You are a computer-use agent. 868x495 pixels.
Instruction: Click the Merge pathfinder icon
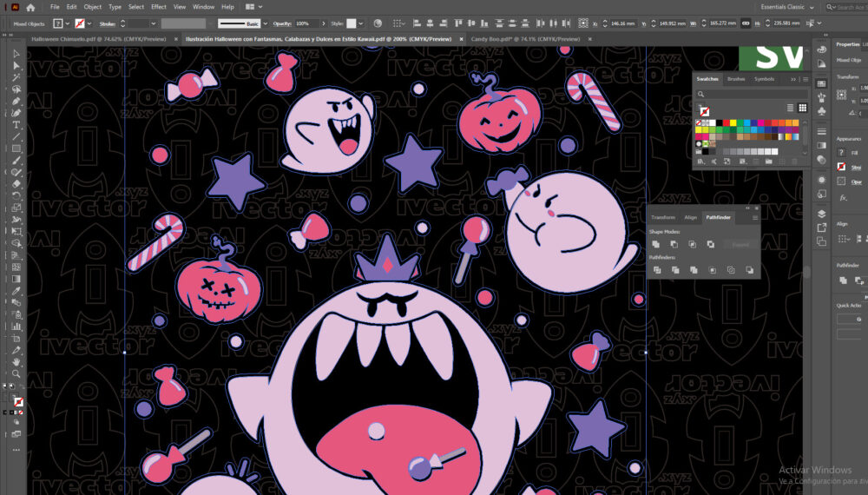pyautogui.click(x=694, y=270)
